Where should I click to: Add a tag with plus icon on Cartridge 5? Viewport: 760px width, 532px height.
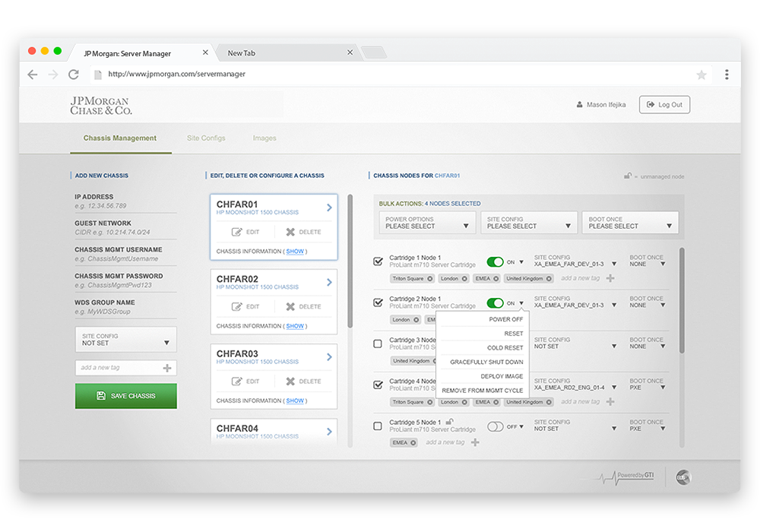pos(476,442)
